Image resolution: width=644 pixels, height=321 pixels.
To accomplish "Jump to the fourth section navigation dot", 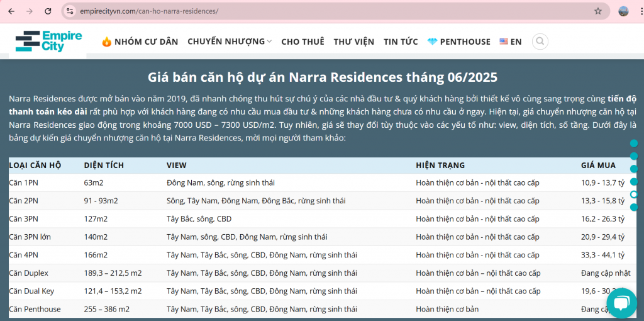I will (634, 181).
